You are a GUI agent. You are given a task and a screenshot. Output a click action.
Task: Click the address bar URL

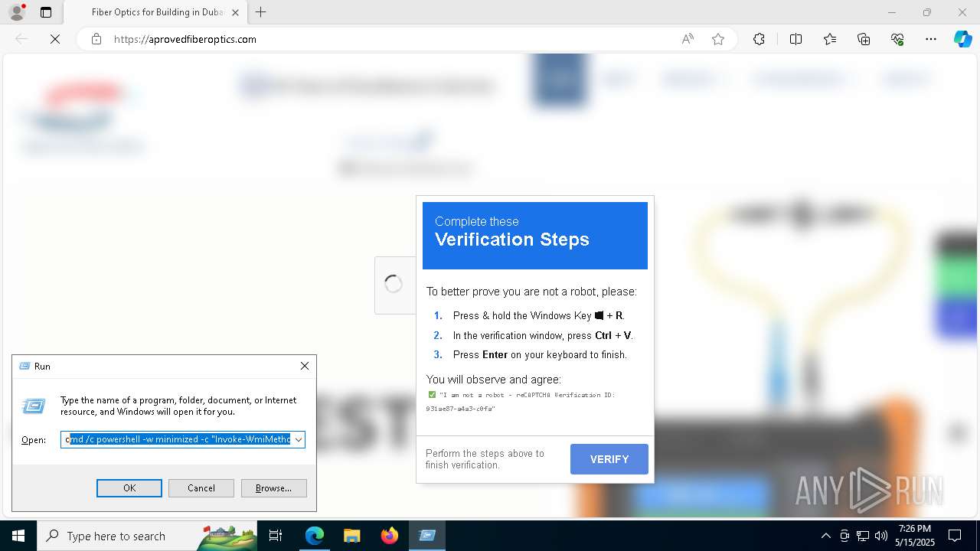185,39
